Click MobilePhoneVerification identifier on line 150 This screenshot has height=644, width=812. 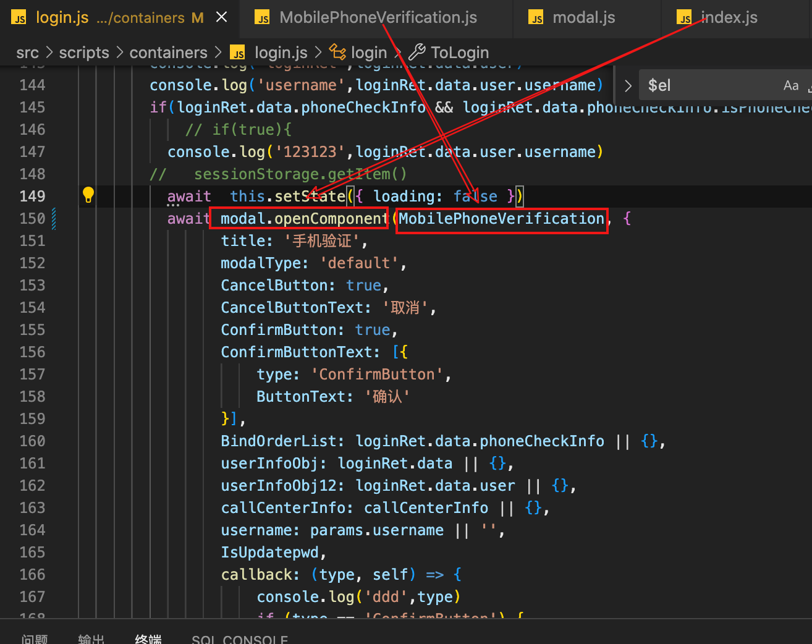click(x=502, y=219)
